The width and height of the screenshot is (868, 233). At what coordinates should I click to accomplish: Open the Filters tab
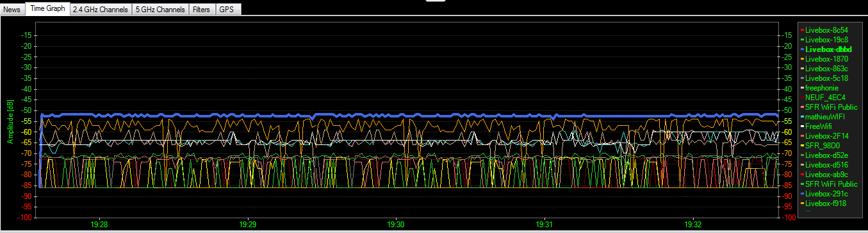click(x=202, y=10)
